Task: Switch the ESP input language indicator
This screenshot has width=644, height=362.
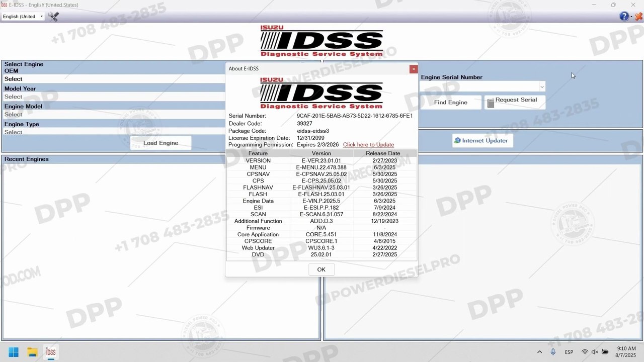Action: (569, 352)
